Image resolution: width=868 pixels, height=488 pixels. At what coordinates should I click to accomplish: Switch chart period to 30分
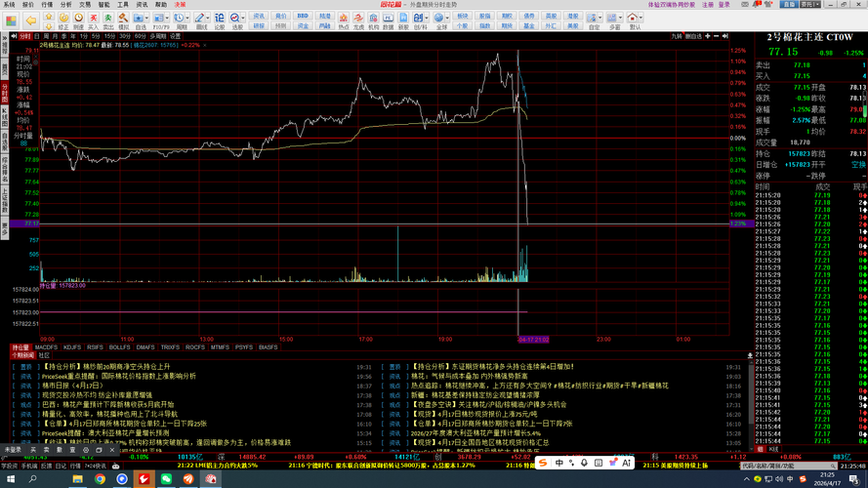(125, 36)
